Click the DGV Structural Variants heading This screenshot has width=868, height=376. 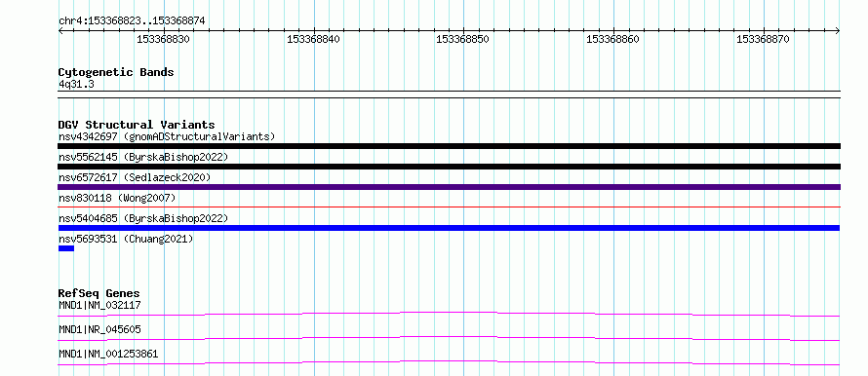coord(137,125)
